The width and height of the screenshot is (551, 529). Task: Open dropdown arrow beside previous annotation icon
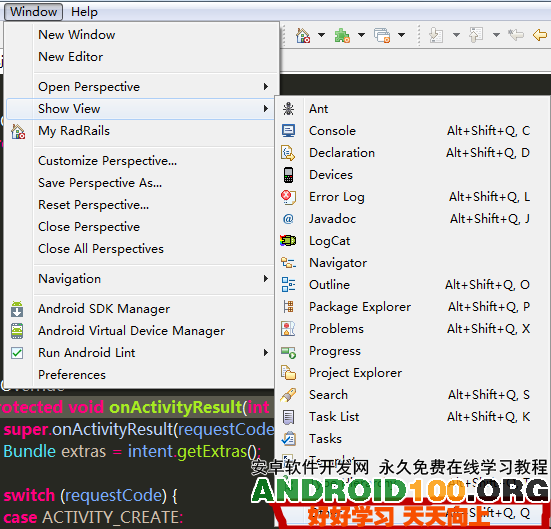[x=496, y=35]
